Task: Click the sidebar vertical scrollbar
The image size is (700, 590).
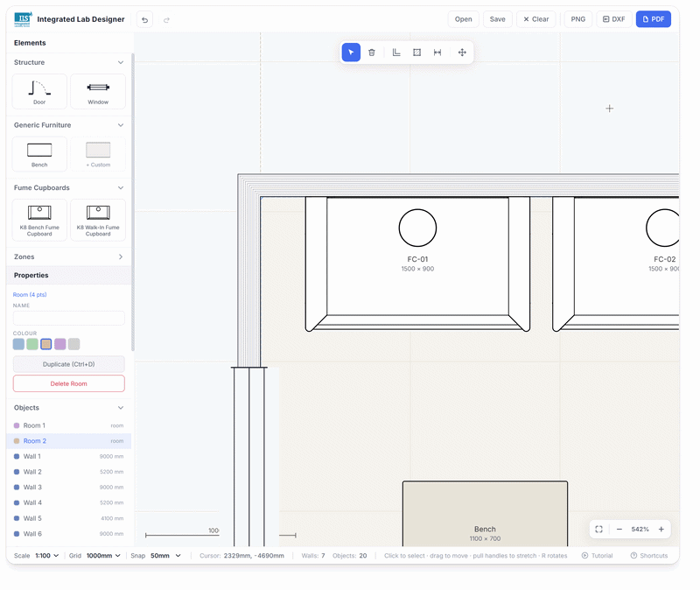Action: pyautogui.click(x=133, y=201)
